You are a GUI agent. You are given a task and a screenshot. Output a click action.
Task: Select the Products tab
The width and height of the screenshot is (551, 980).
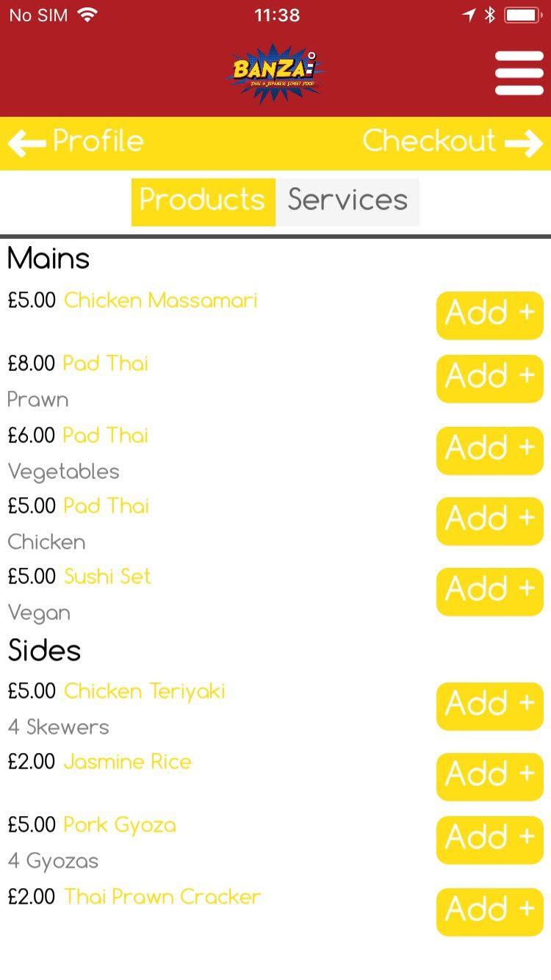[x=203, y=201]
